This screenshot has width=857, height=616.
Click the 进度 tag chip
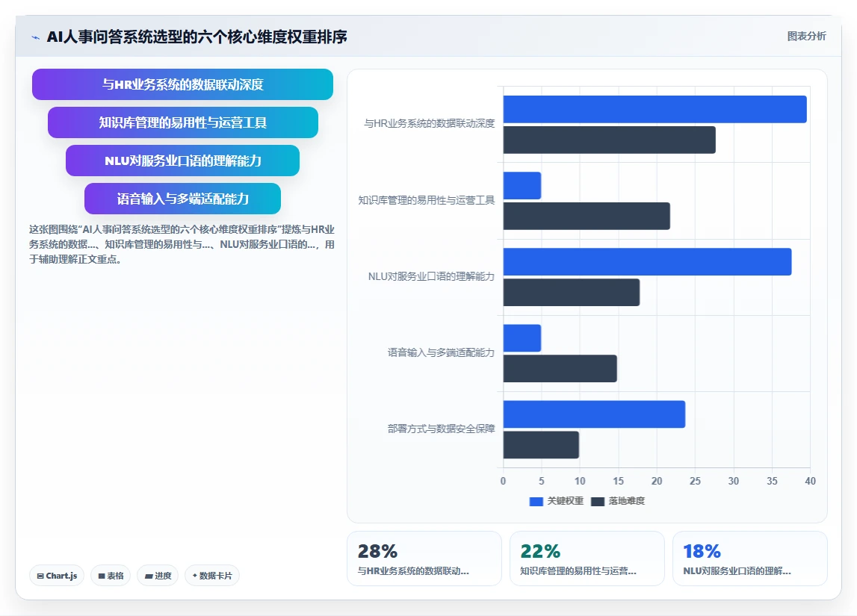pyautogui.click(x=158, y=576)
